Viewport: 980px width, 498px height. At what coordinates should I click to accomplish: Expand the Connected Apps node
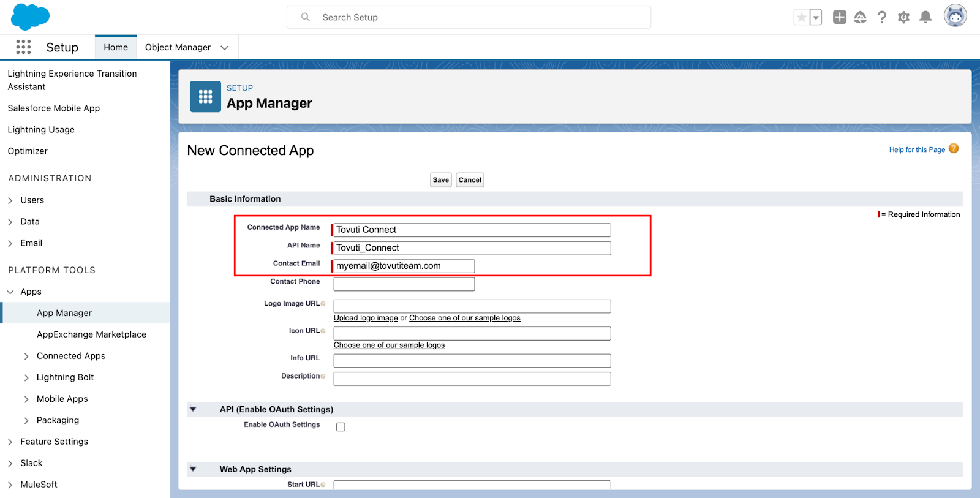[x=26, y=357]
